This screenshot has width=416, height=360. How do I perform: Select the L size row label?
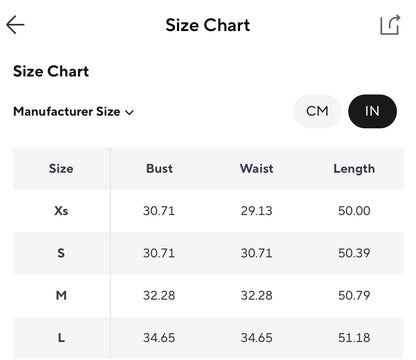61,338
